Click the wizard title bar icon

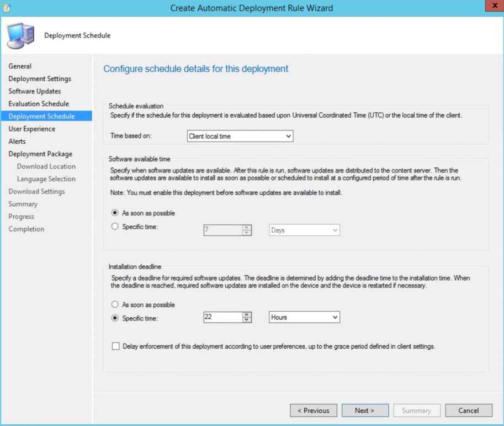click(7, 7)
